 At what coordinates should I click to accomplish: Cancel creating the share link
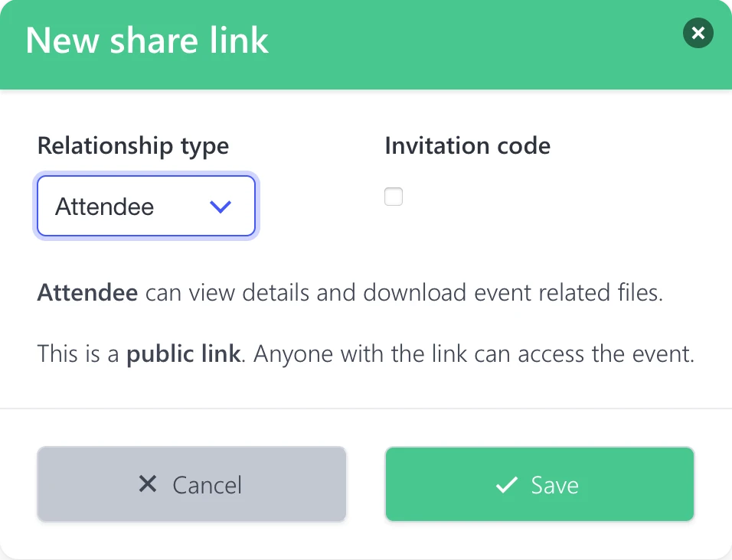pyautogui.click(x=191, y=484)
